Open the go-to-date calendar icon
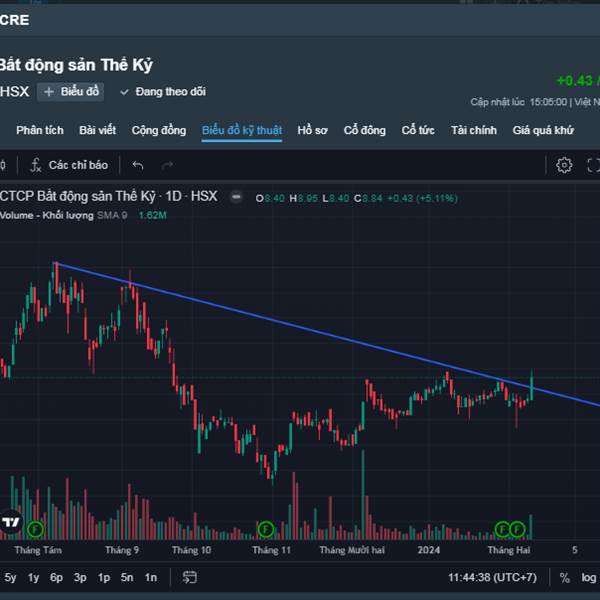 [189, 577]
